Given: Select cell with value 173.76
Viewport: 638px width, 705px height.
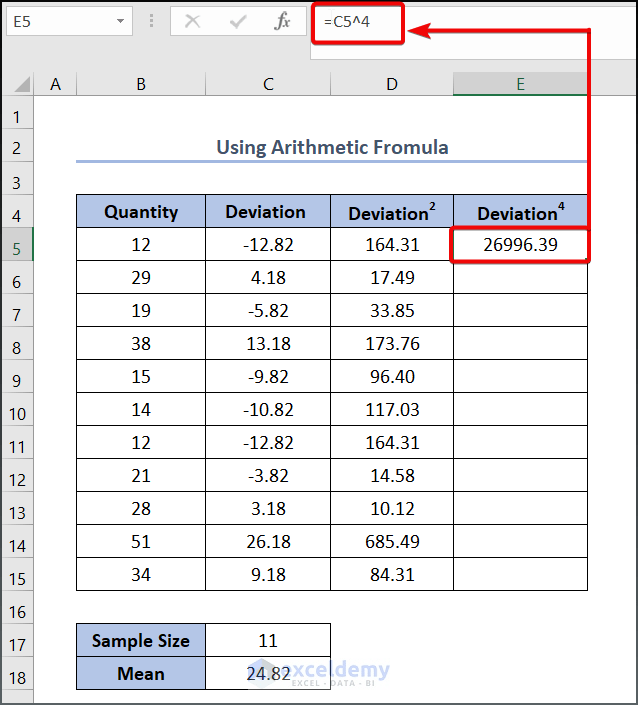Looking at the screenshot, I should [392, 344].
